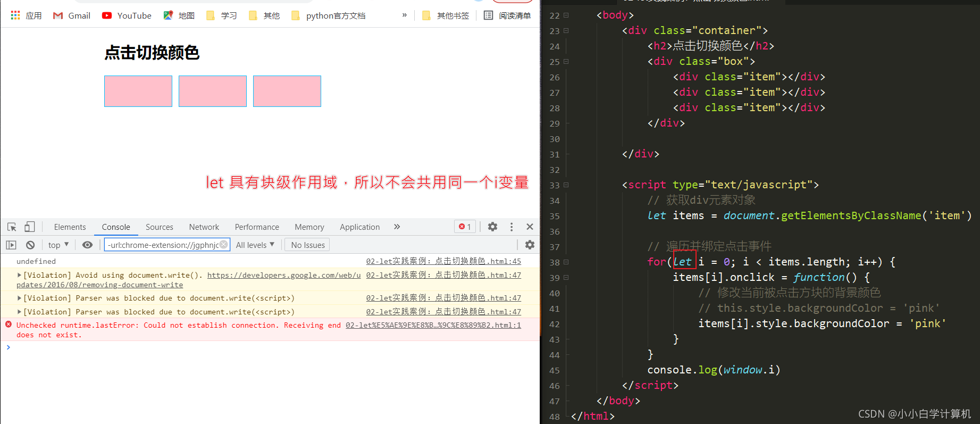Screen dimensions: 980x424
Task: Open the DevTools three-dot menu
Action: click(512, 227)
